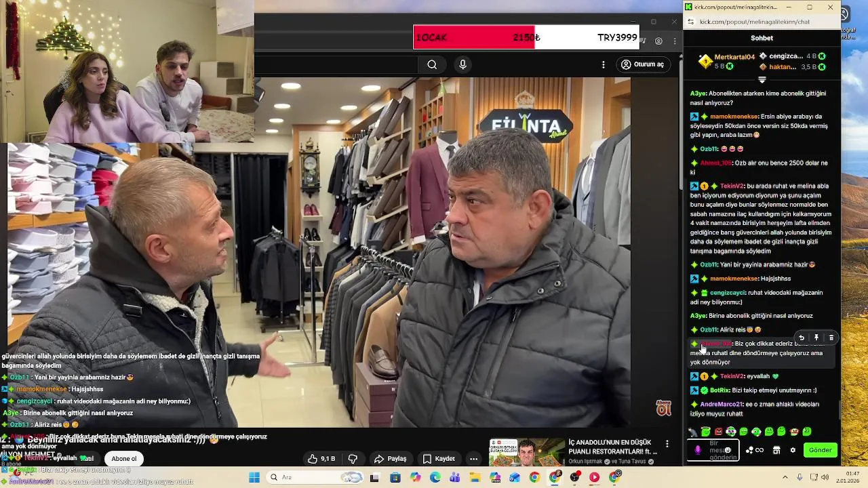Open the Kick shop storefront icon
This screenshot has height=488, width=868.
(x=776, y=450)
